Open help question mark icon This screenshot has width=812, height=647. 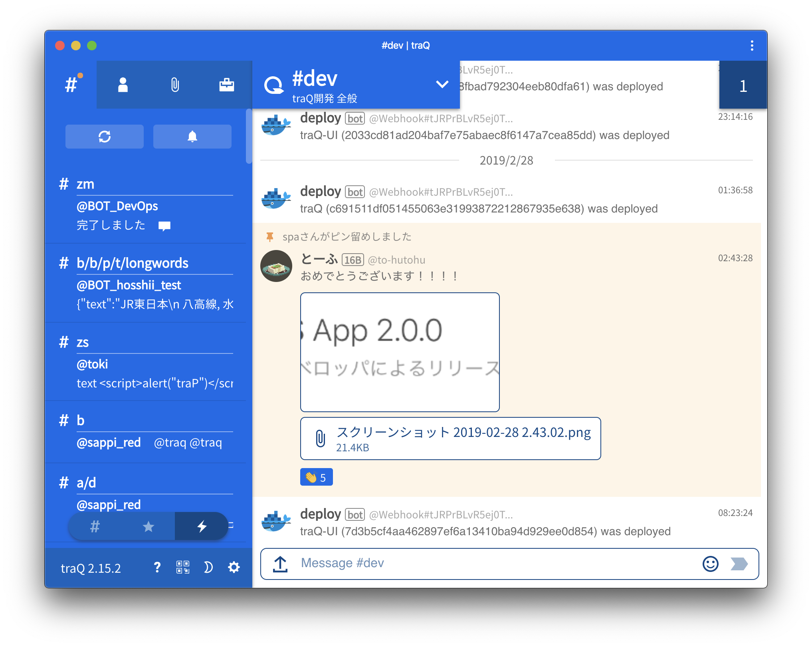click(157, 567)
